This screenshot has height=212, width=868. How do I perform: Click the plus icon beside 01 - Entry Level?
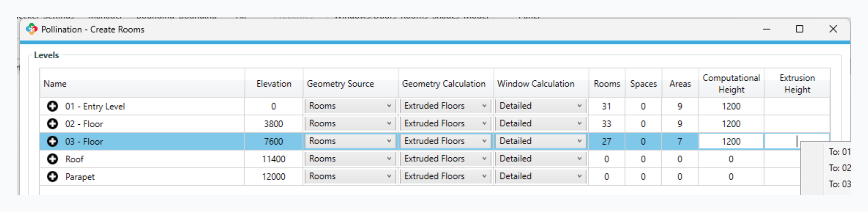pos(52,106)
